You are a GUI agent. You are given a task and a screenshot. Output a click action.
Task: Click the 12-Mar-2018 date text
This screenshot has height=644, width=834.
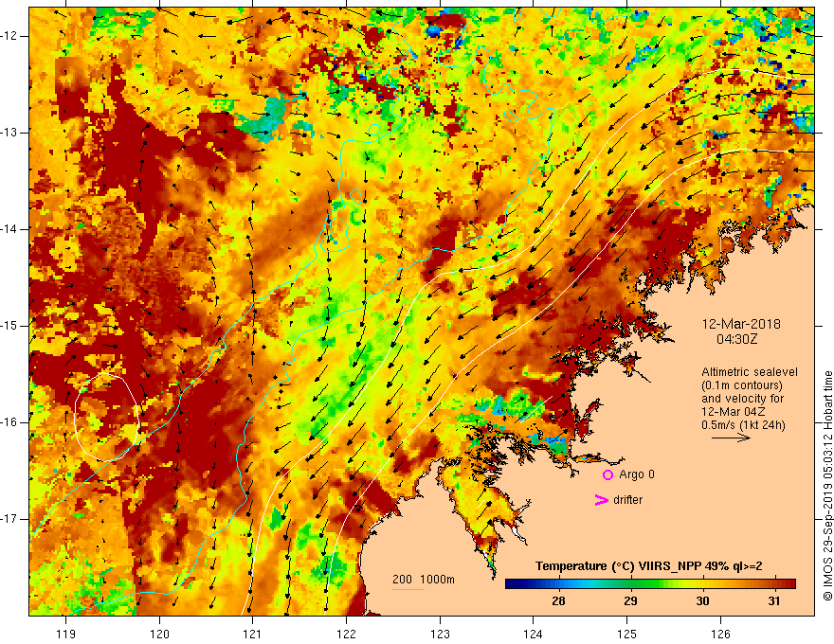(741, 324)
